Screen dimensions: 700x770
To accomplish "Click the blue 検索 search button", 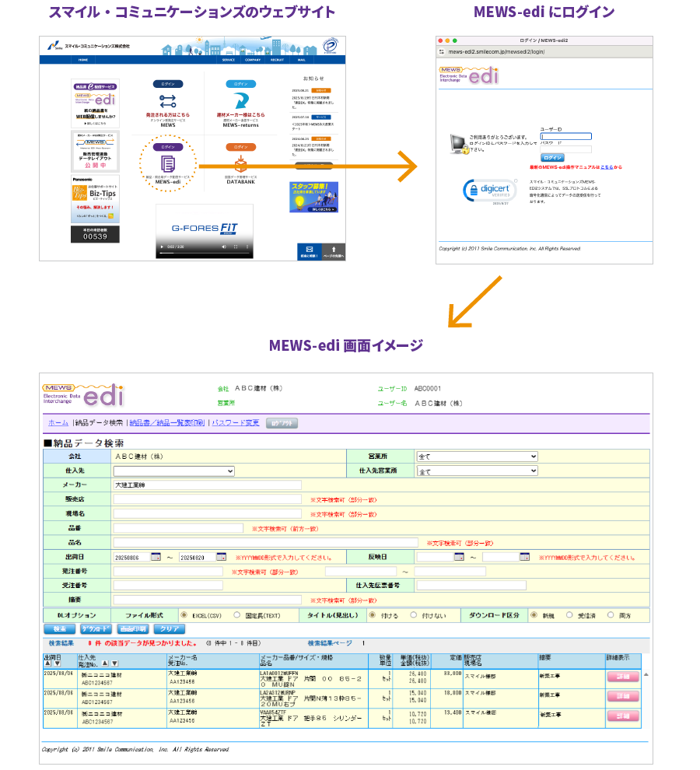I will (60, 628).
